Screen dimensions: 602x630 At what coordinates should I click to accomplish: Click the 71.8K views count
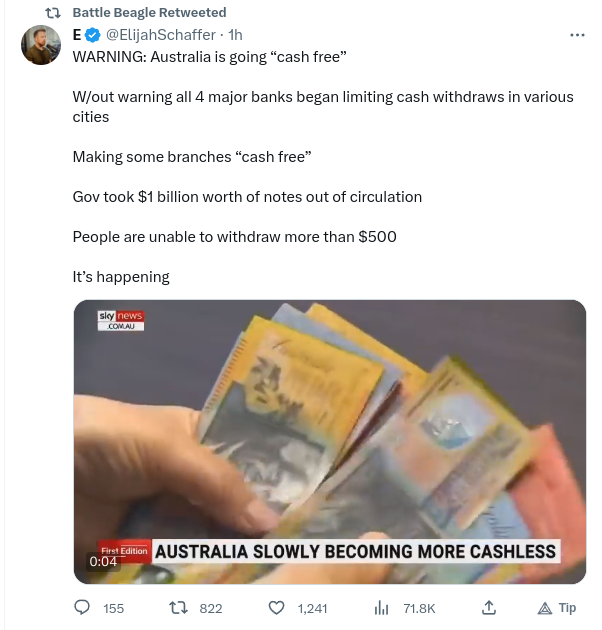[419, 609]
